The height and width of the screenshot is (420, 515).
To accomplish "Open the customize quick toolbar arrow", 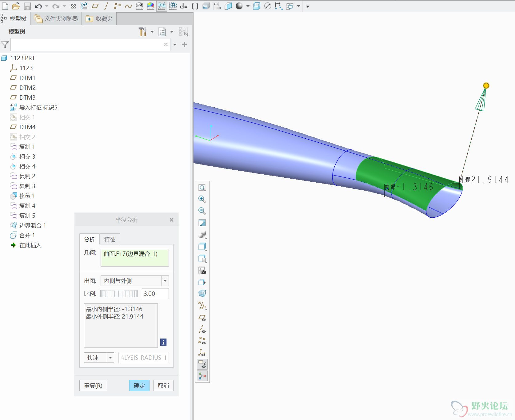I will coord(308,6).
